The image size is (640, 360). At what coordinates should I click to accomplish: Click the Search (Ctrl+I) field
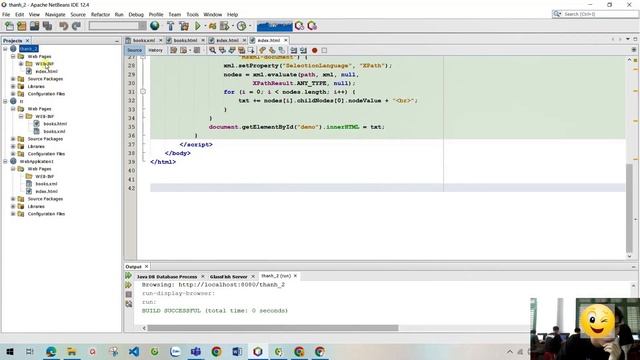point(595,14)
